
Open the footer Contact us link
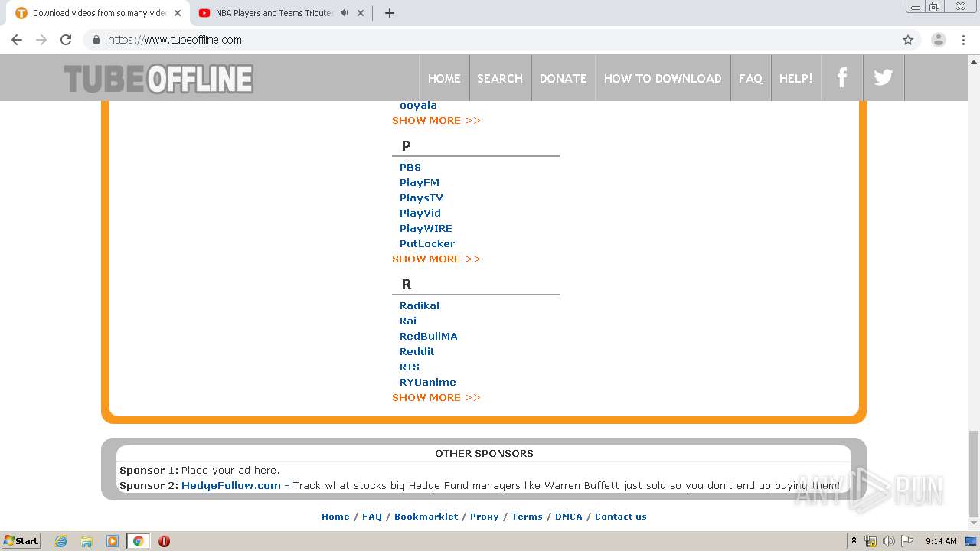tap(621, 517)
